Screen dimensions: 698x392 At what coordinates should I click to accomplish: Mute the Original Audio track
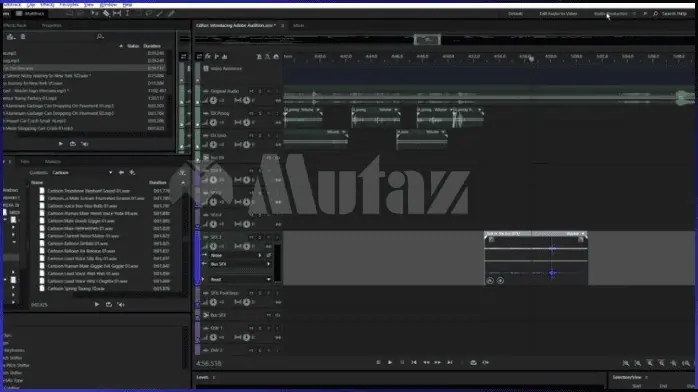click(x=251, y=91)
